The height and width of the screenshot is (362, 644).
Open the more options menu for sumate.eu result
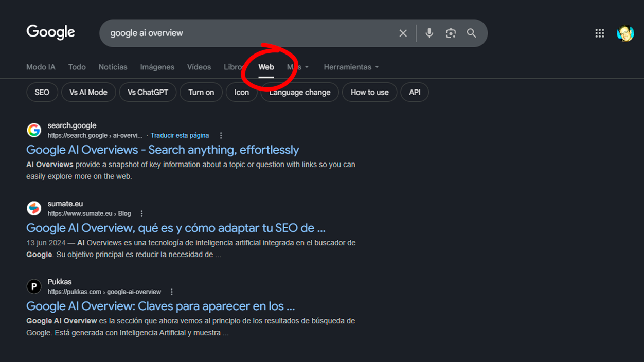[x=142, y=214]
